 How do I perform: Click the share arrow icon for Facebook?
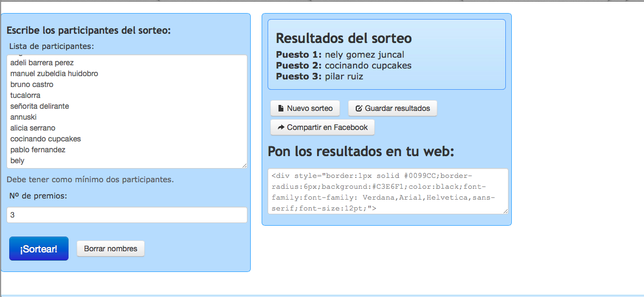pos(281,127)
